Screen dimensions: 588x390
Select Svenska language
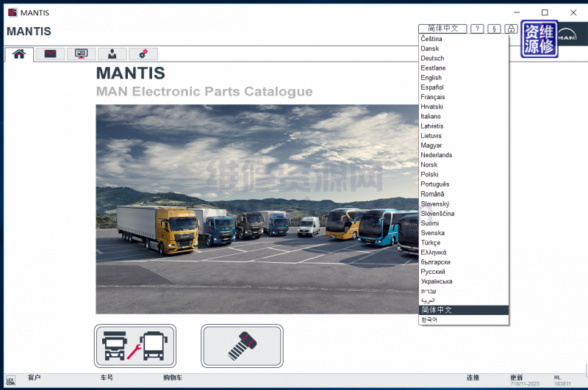(464, 233)
